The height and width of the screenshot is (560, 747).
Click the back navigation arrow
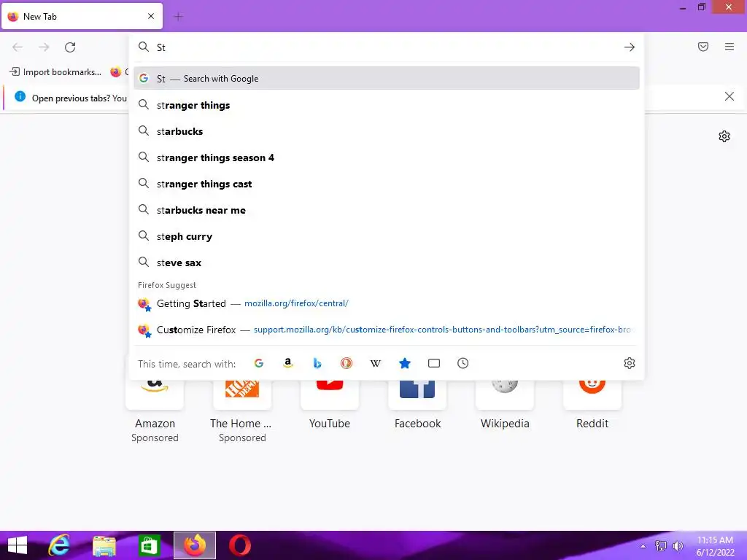pyautogui.click(x=18, y=47)
